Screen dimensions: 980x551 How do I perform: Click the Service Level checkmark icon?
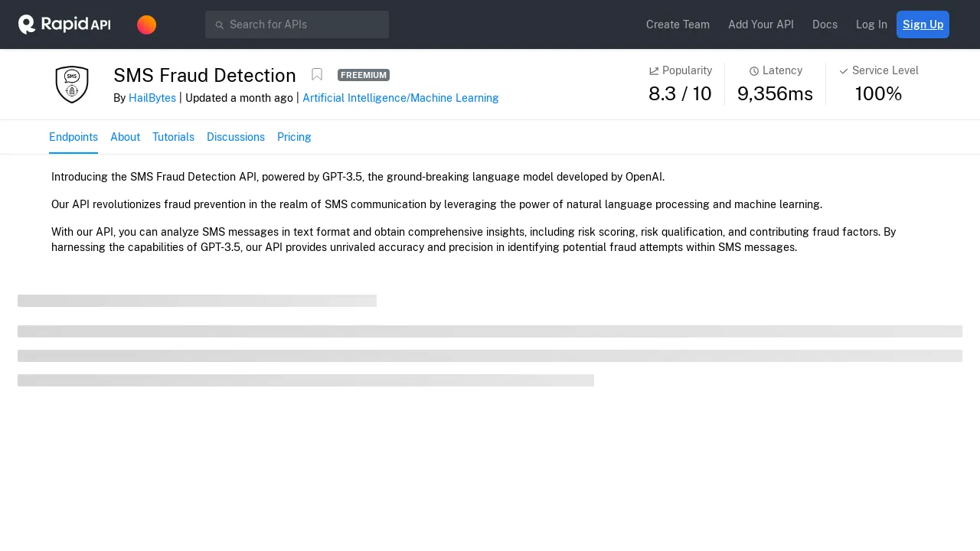pyautogui.click(x=844, y=71)
